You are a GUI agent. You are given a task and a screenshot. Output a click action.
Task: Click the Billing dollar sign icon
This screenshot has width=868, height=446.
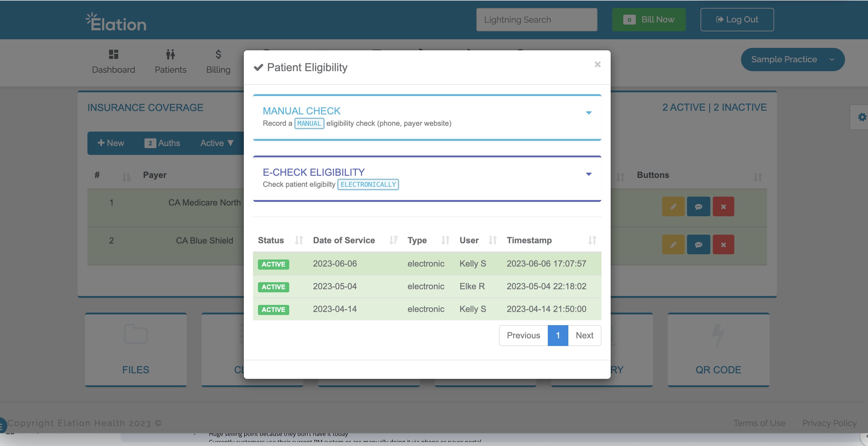218,54
